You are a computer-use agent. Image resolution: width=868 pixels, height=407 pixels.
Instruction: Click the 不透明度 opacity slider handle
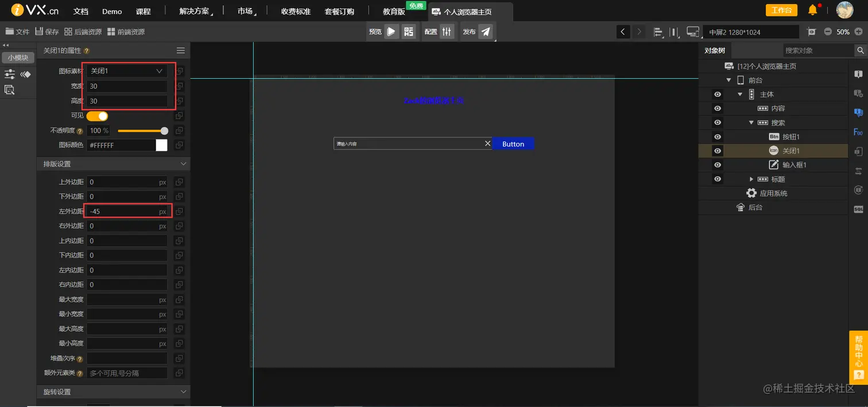[x=165, y=131]
